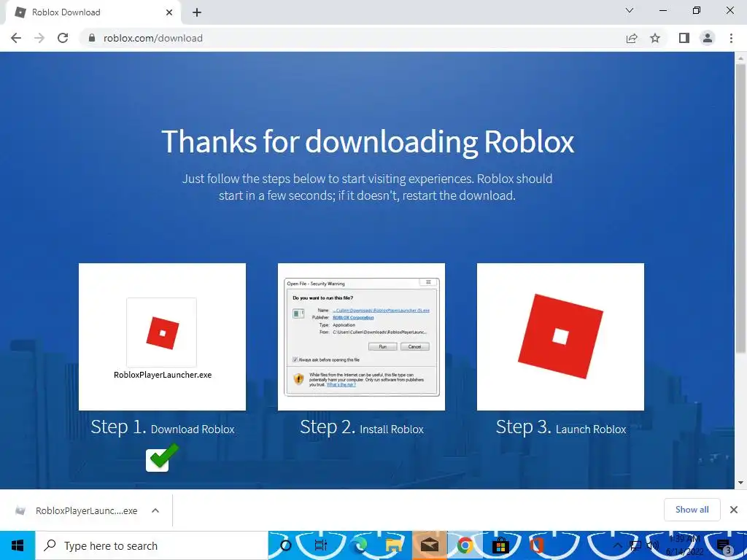Click the network icon in the system tray
The width and height of the screenshot is (747, 560).
coord(635,545)
